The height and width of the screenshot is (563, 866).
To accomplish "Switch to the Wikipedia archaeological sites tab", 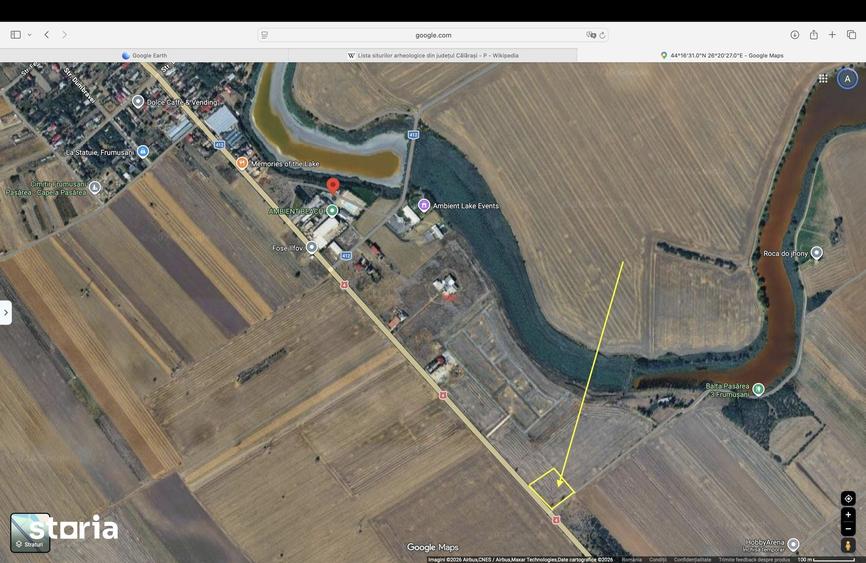I will (433, 55).
